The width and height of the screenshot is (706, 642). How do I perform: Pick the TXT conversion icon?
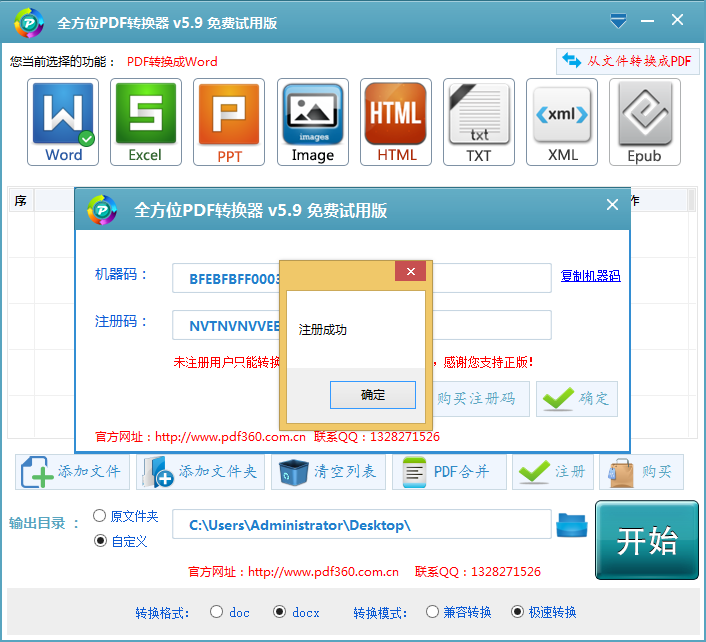[x=479, y=122]
